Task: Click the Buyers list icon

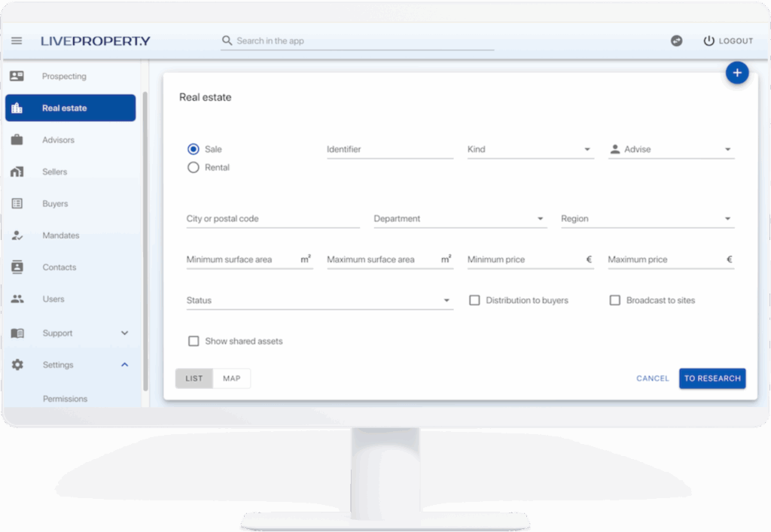Action: click(x=17, y=204)
